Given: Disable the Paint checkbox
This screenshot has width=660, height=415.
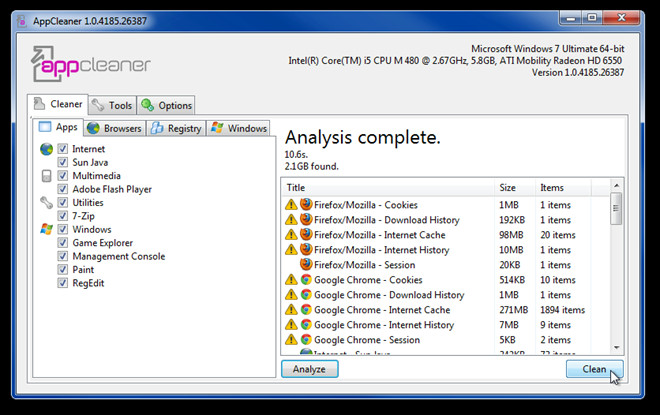Looking at the screenshot, I should 62,270.
